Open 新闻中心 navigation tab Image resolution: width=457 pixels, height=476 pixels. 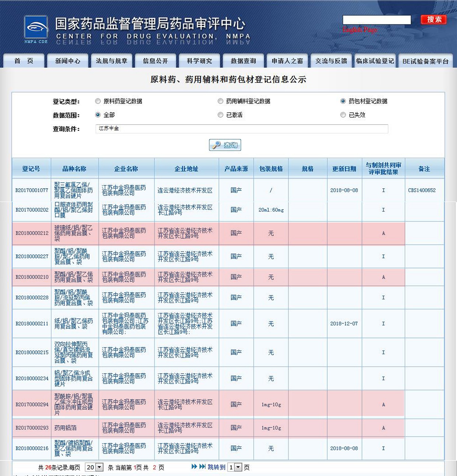[x=67, y=61]
